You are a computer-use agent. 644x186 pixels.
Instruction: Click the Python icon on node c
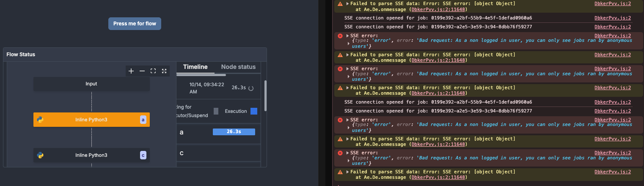tap(40, 155)
